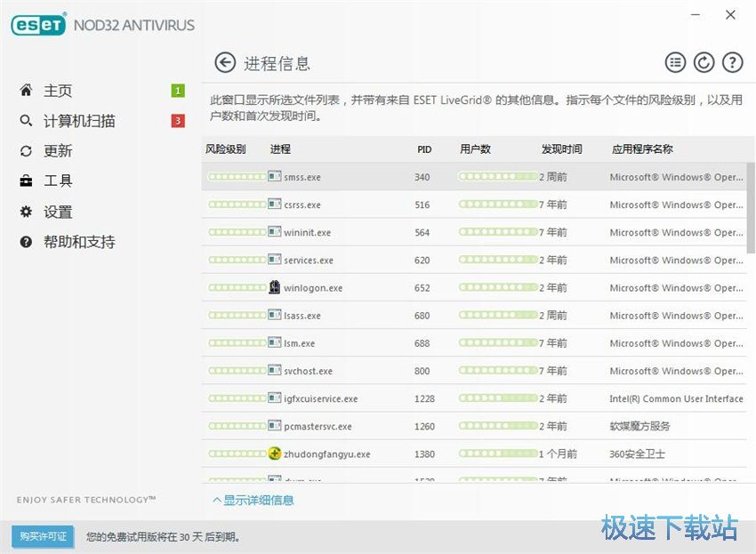The image size is (756, 554).
Task: Click the process list vertical scrollbar thumb
Action: (751, 208)
